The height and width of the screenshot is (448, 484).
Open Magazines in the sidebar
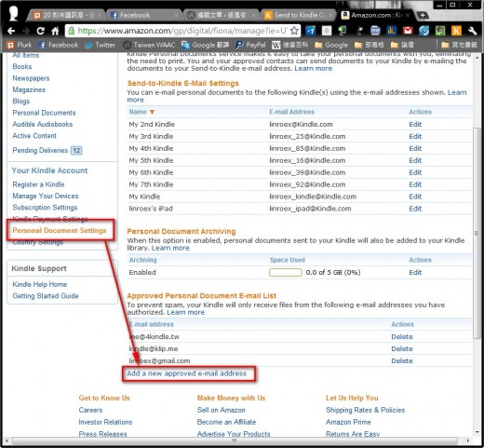29,89
